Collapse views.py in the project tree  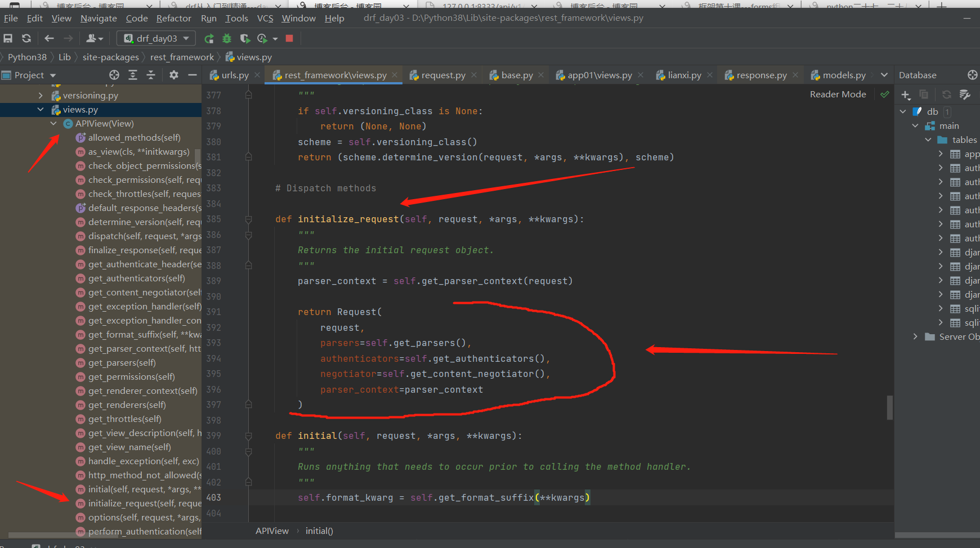point(41,110)
